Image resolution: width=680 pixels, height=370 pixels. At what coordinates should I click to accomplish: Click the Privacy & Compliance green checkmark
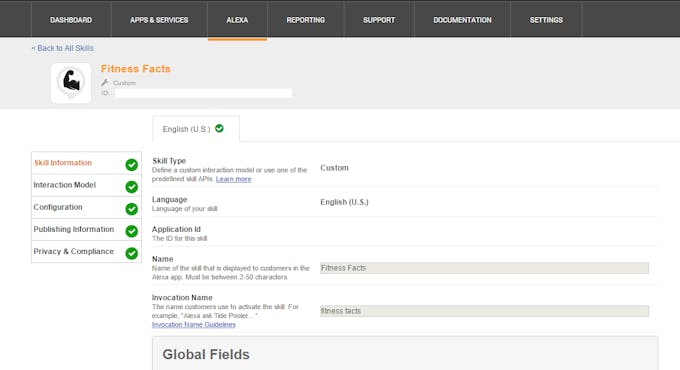pyautogui.click(x=132, y=253)
